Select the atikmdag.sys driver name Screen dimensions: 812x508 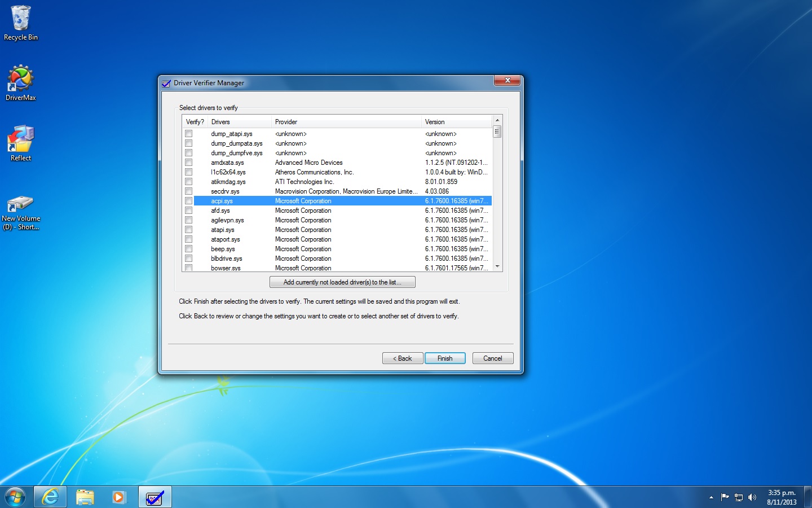[228, 182]
